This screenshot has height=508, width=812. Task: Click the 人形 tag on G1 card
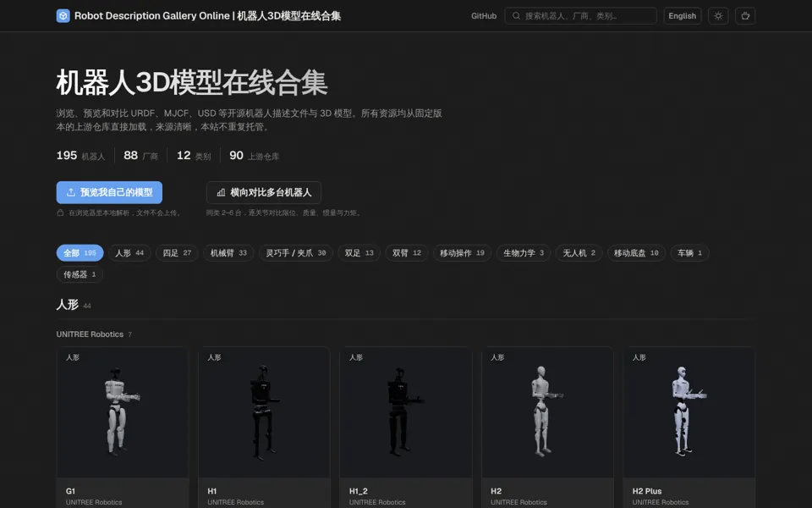coord(73,357)
